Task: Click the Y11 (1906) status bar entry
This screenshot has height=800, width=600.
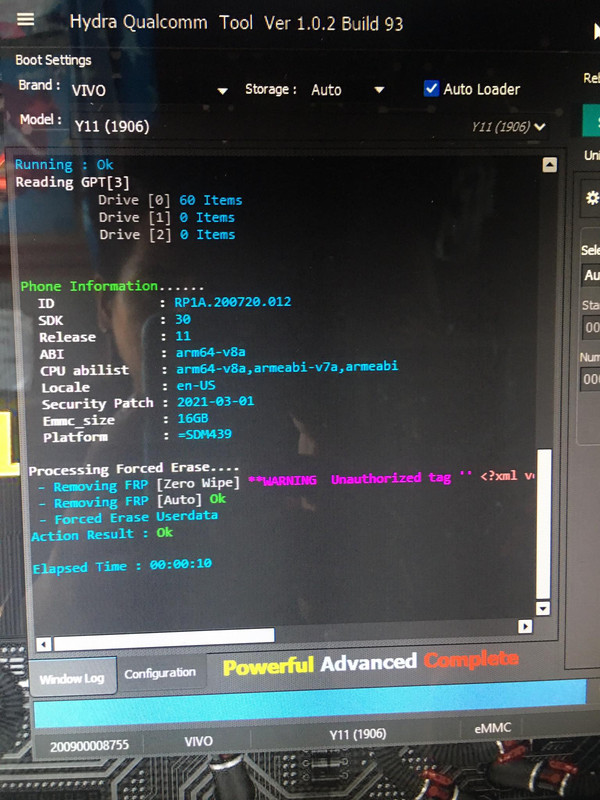Action: click(357, 735)
